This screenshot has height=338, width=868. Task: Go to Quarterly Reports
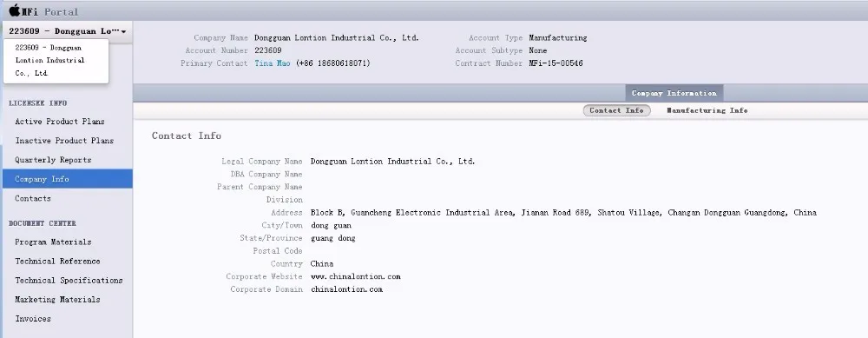click(x=53, y=160)
